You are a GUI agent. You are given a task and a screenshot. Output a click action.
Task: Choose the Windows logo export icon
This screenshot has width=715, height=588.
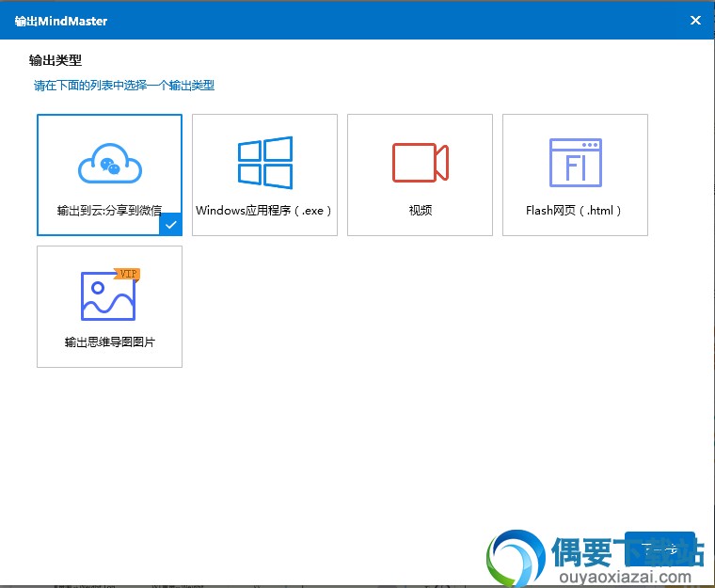[x=265, y=163]
